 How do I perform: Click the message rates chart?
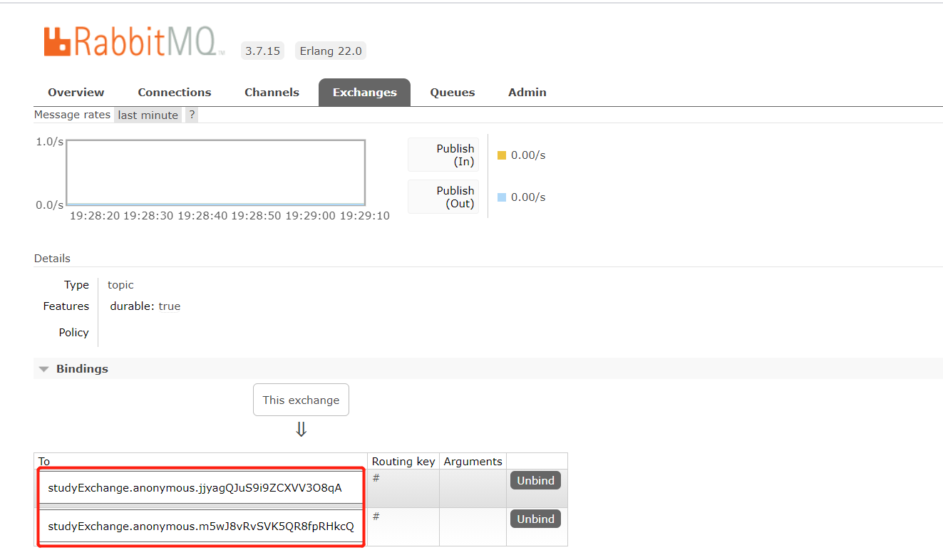point(216,172)
